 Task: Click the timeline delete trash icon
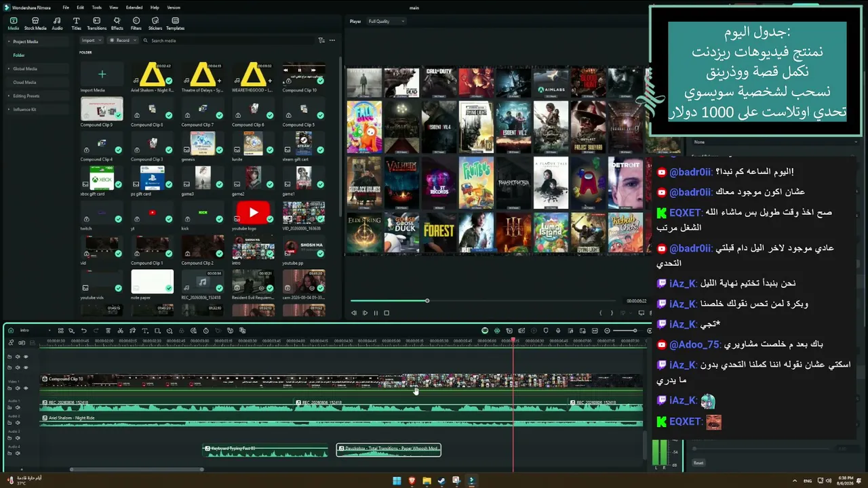point(108,331)
